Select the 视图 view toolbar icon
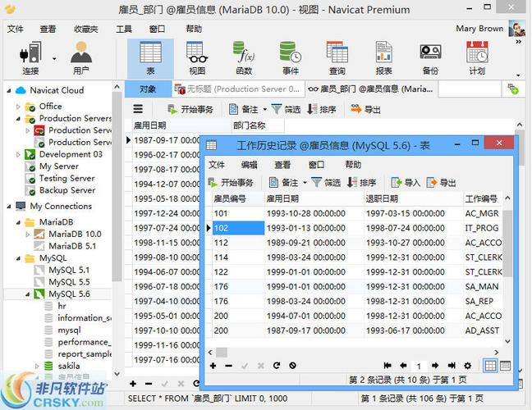This screenshot has width=532, height=410. [197, 58]
